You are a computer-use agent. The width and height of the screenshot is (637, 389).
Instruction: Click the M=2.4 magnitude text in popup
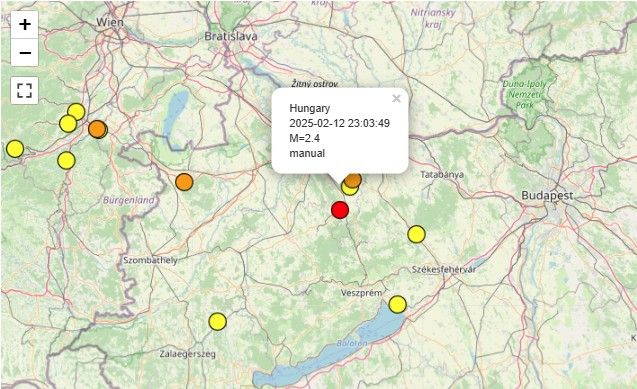pos(305,138)
